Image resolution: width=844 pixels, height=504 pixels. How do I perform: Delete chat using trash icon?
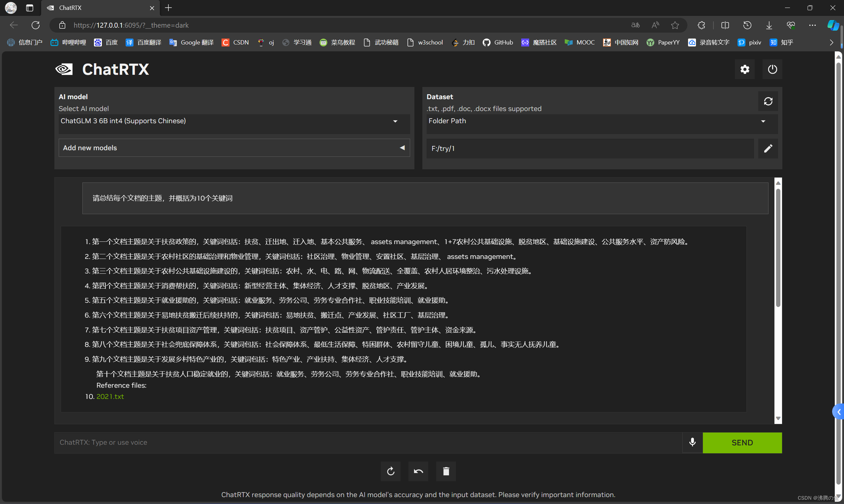[x=446, y=471]
